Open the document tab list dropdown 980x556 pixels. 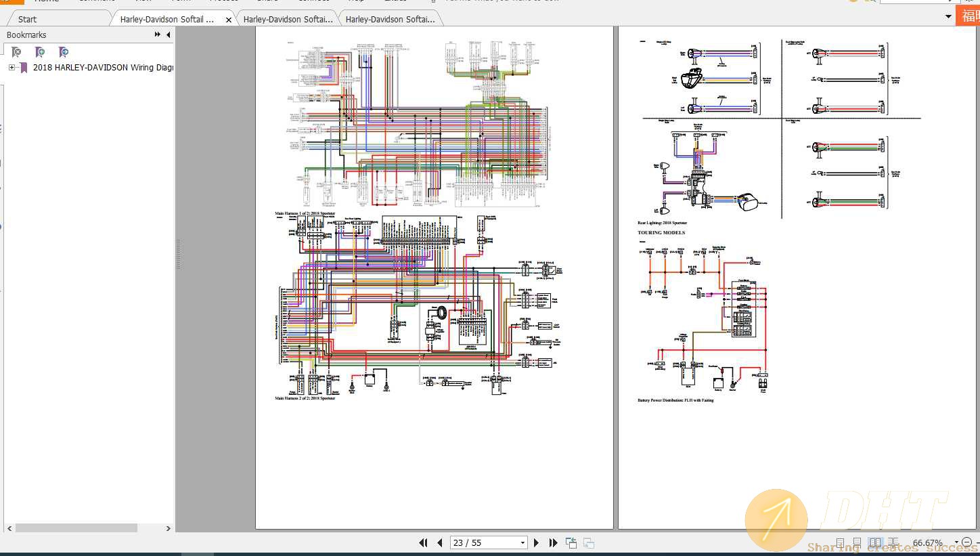948,17
